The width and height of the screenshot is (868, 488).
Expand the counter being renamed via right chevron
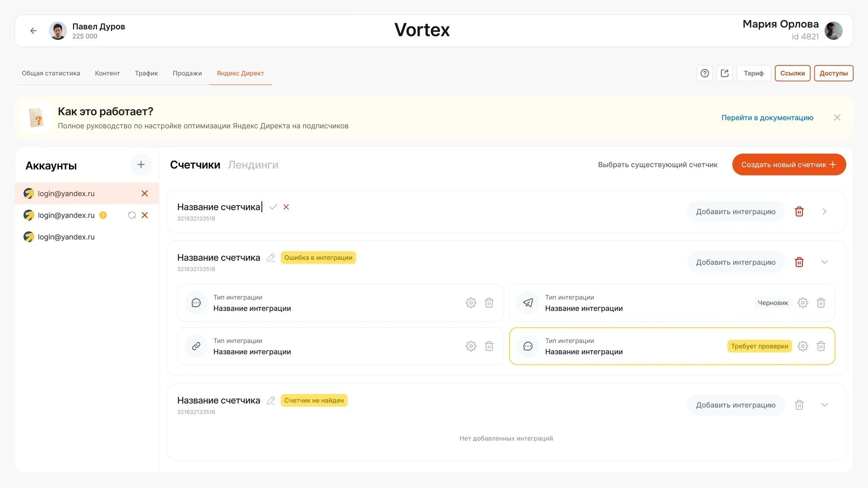click(x=825, y=212)
